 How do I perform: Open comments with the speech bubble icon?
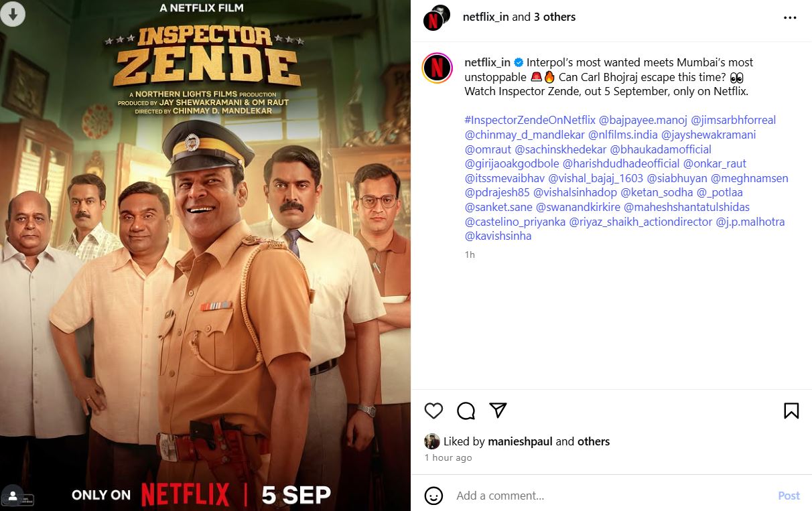coord(466,411)
